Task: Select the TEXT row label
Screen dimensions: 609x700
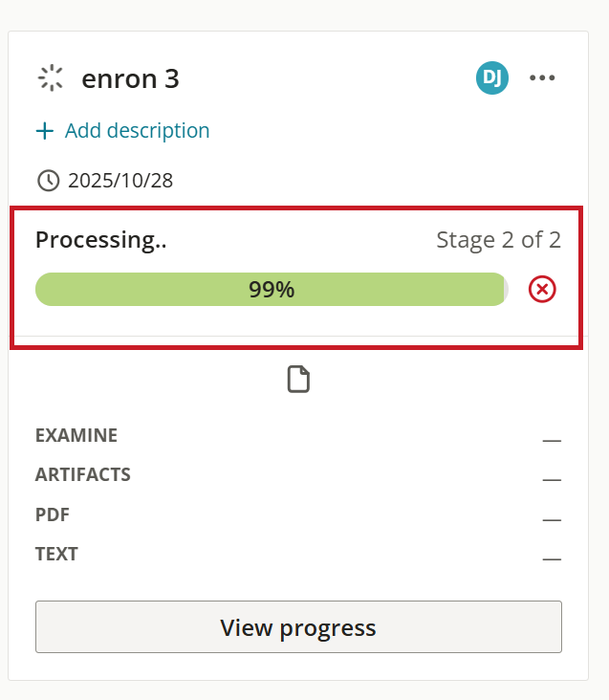Action: (56, 554)
